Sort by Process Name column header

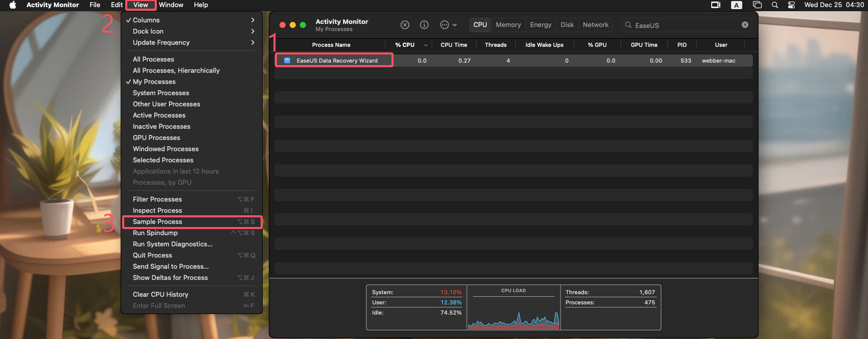(x=331, y=45)
